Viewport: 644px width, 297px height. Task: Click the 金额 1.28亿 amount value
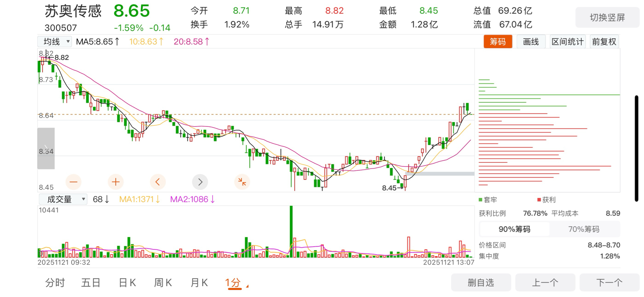424,25
